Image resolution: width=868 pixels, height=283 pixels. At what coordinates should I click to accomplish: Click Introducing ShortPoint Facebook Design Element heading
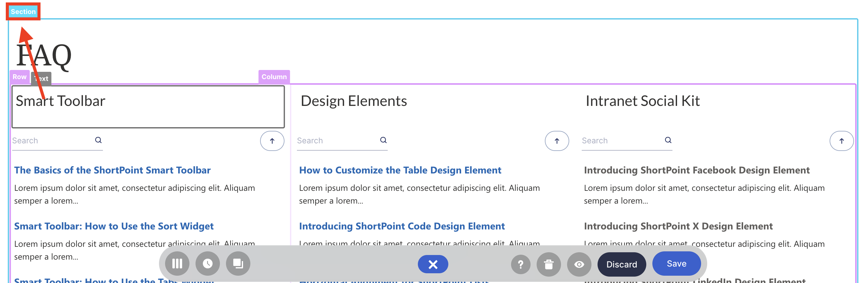[x=697, y=170]
